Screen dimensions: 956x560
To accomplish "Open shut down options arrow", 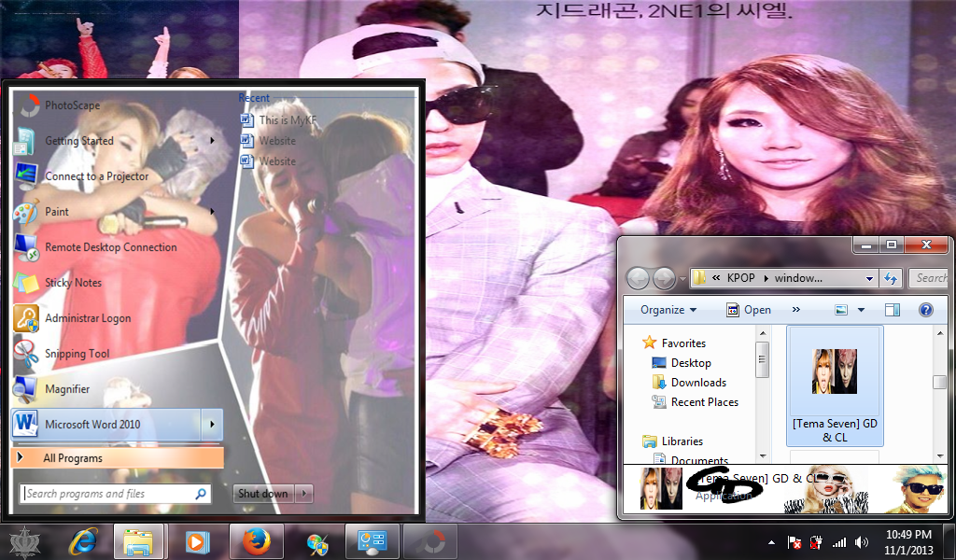I will click(303, 494).
